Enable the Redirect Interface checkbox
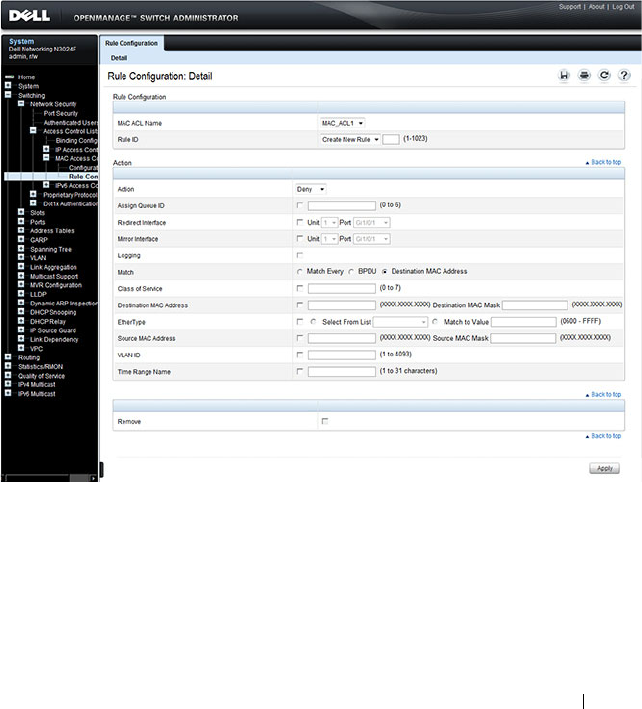This screenshot has width=642, height=709. (299, 222)
